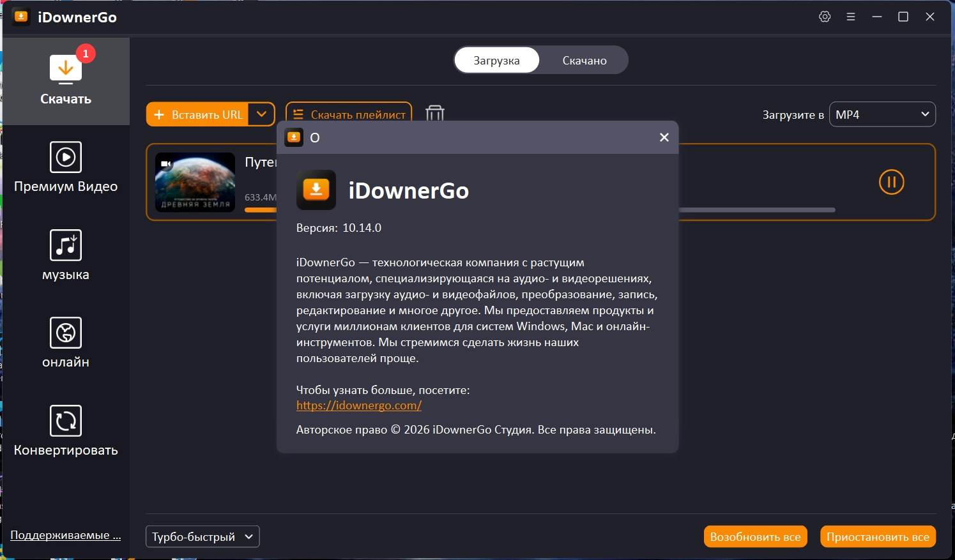Click the Чтобы узнать больше, посетите text
The height and width of the screenshot is (560, 955).
coord(383,390)
